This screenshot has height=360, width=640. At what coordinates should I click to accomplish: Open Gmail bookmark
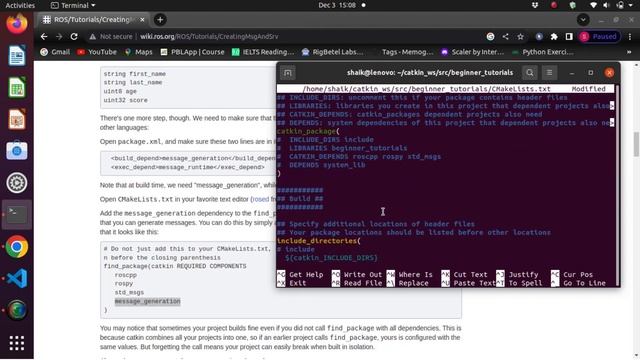[x=55, y=52]
